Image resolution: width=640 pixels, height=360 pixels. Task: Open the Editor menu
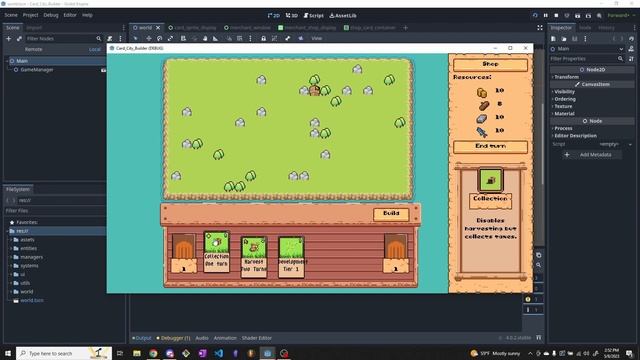tap(70, 15)
